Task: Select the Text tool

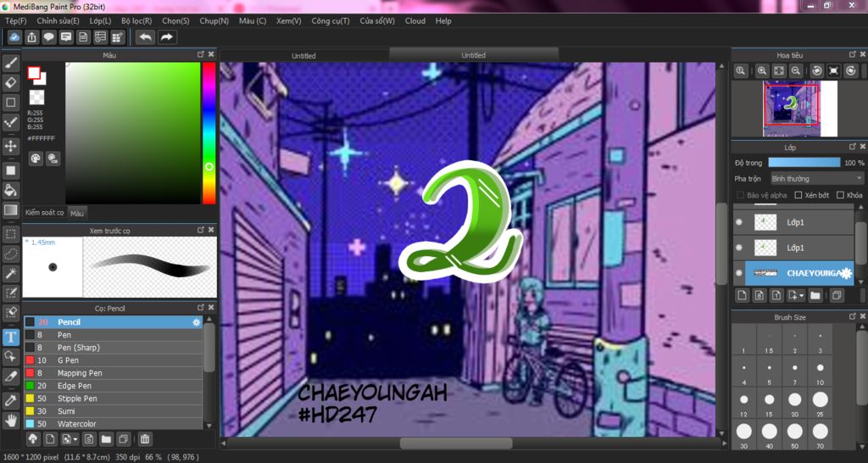Action: (10, 337)
